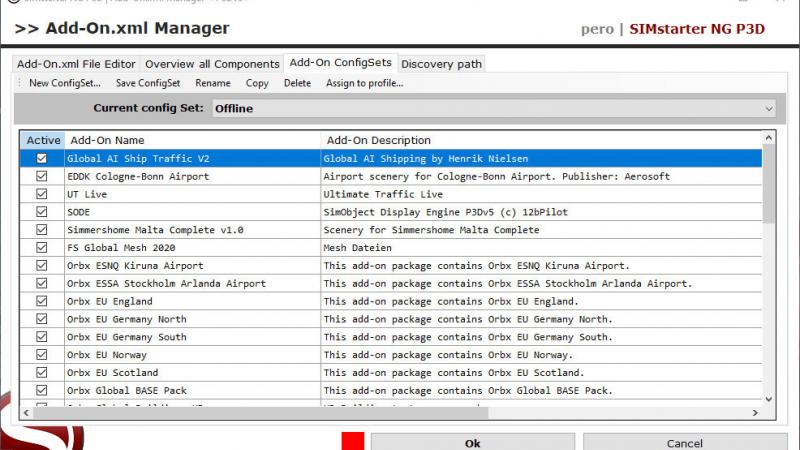Image resolution: width=800 pixels, height=450 pixels.
Task: Select the SODE add-on name
Action: 78,212
